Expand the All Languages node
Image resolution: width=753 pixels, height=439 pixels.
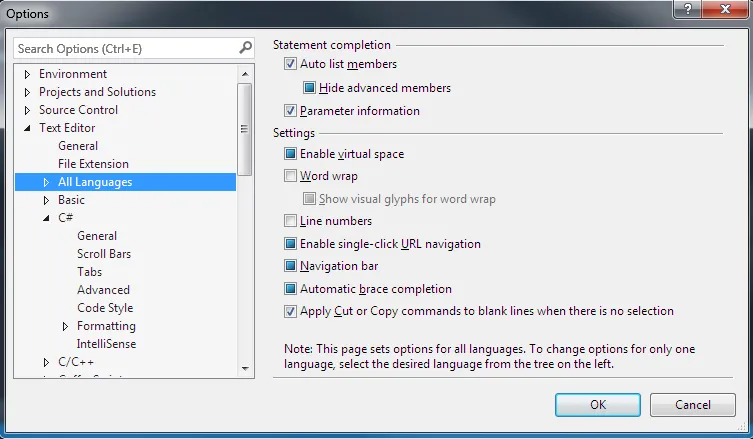[46, 182]
